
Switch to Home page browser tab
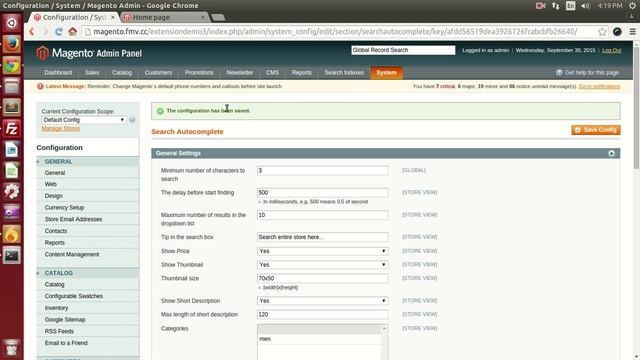163,18
